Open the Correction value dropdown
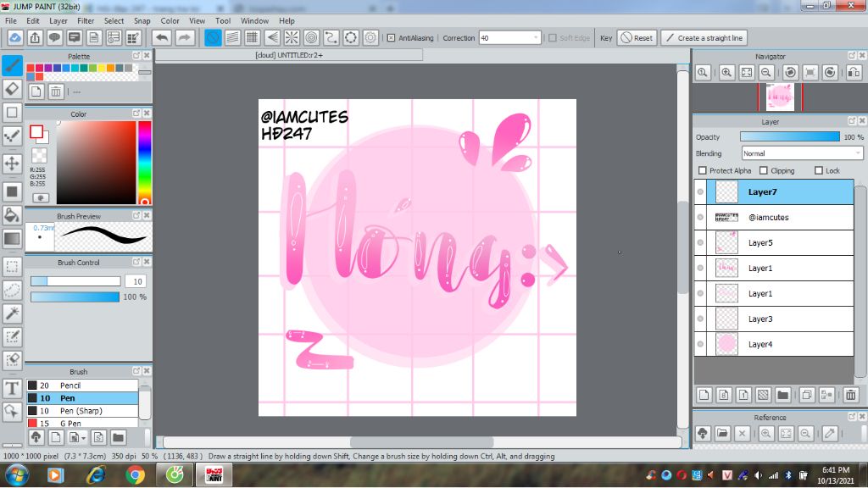This screenshot has width=868, height=488. click(536, 37)
